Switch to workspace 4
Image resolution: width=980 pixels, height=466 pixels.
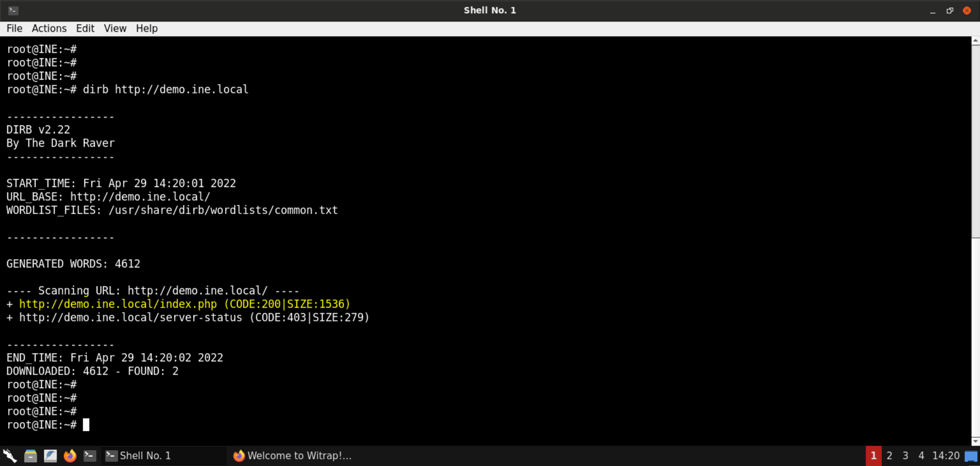point(921,455)
